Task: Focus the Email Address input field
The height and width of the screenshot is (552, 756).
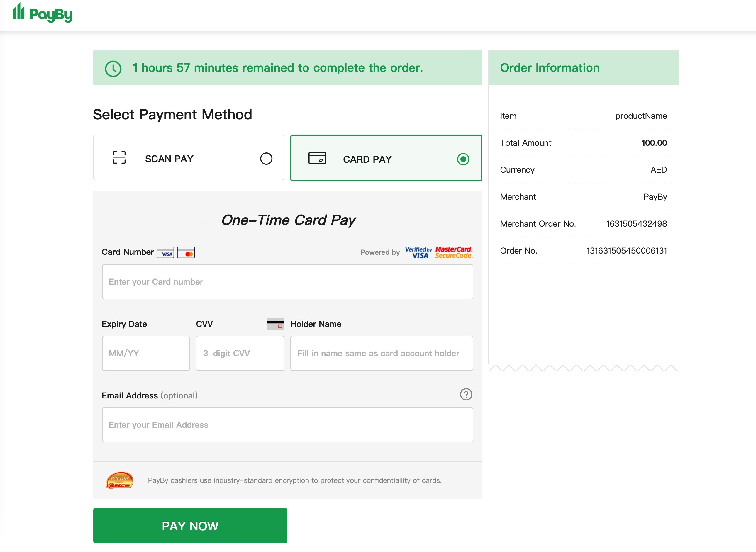Action: click(x=287, y=425)
